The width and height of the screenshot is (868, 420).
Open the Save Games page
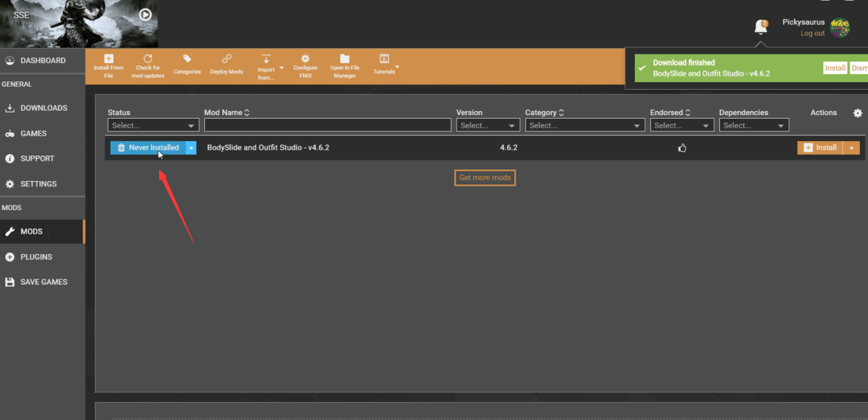pos(42,282)
